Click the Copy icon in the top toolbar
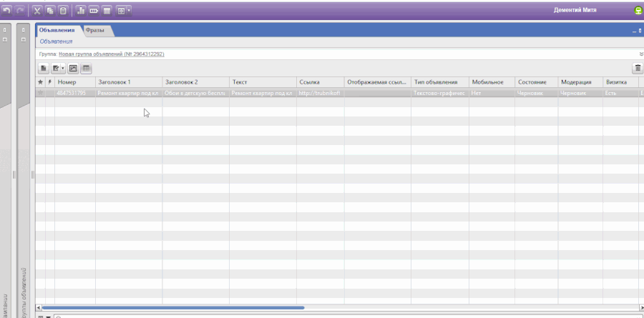This screenshot has width=644, height=318. (x=50, y=11)
